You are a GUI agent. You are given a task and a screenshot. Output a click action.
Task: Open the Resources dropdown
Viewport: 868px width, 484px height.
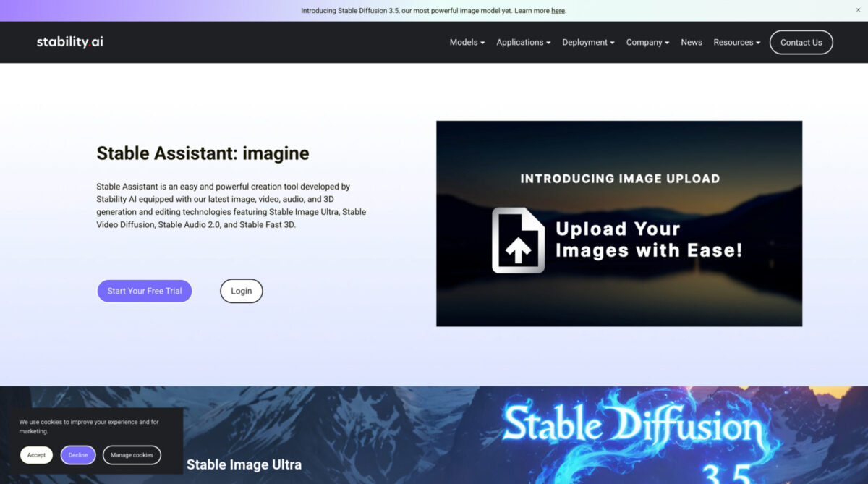pyautogui.click(x=736, y=42)
